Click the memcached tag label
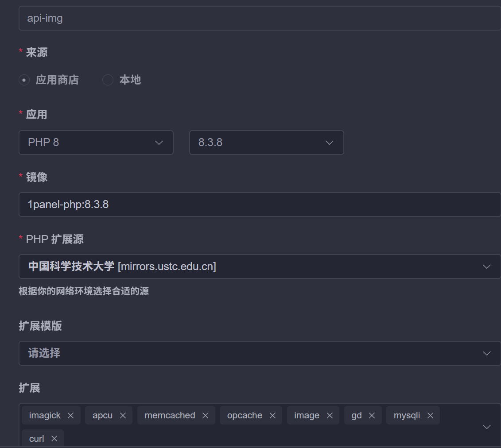Image resolution: width=501 pixels, height=448 pixels. (x=170, y=415)
